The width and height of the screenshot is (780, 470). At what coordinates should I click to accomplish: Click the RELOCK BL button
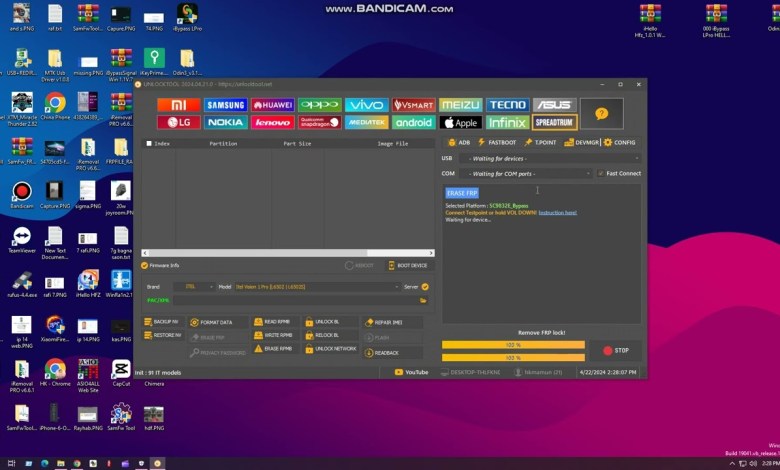(x=329, y=335)
